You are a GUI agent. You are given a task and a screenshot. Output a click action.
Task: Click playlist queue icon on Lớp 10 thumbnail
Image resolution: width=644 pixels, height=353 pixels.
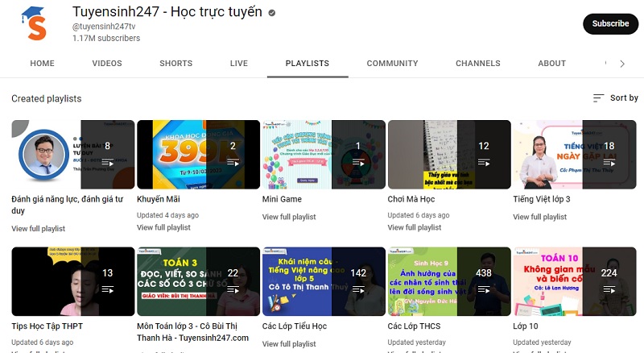click(x=609, y=289)
